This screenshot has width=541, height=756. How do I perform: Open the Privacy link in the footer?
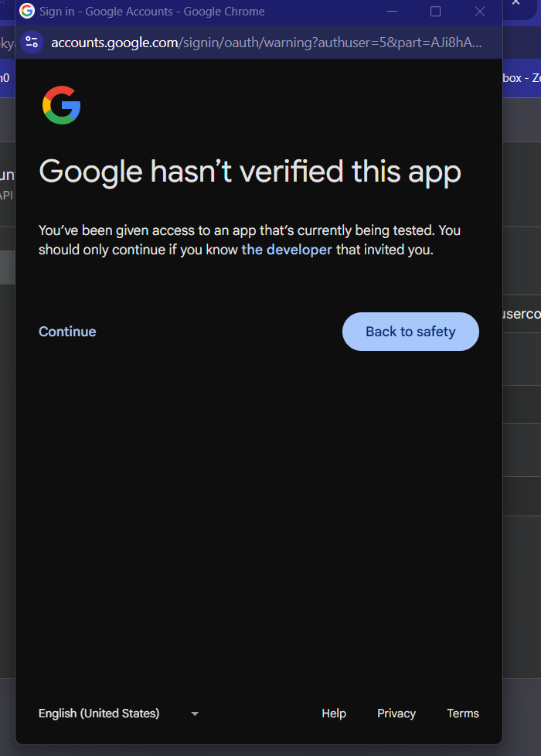click(x=396, y=713)
